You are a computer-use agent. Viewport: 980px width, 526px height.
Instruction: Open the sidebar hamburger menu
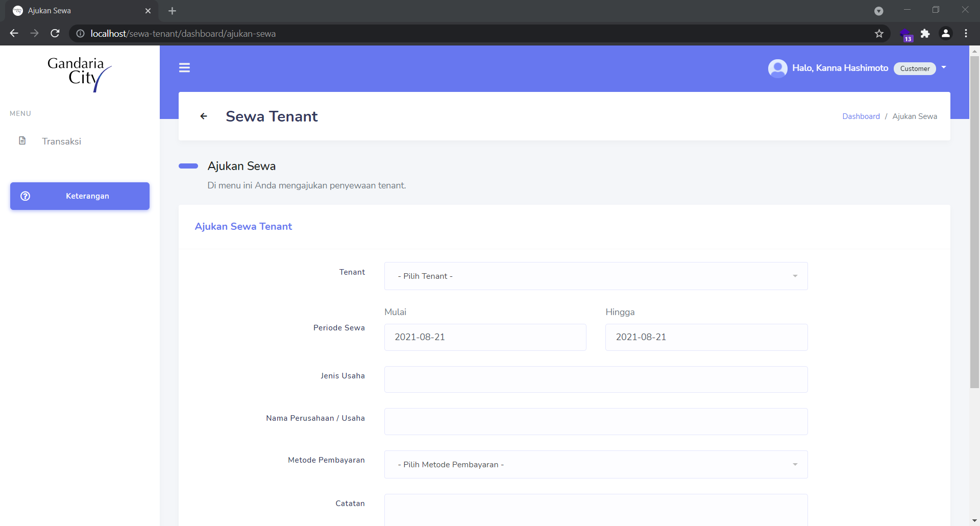184,67
